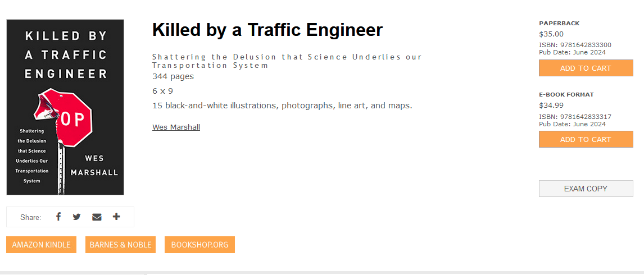Click the 344 pages detail line
Viewport: 644px width, 275px height.
(x=173, y=76)
